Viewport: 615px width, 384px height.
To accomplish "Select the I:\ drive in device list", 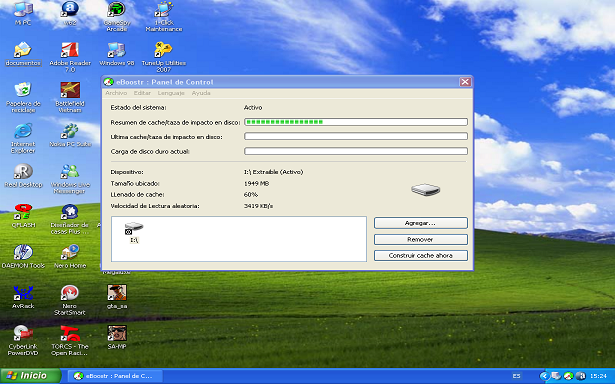I will pyautogui.click(x=134, y=232).
